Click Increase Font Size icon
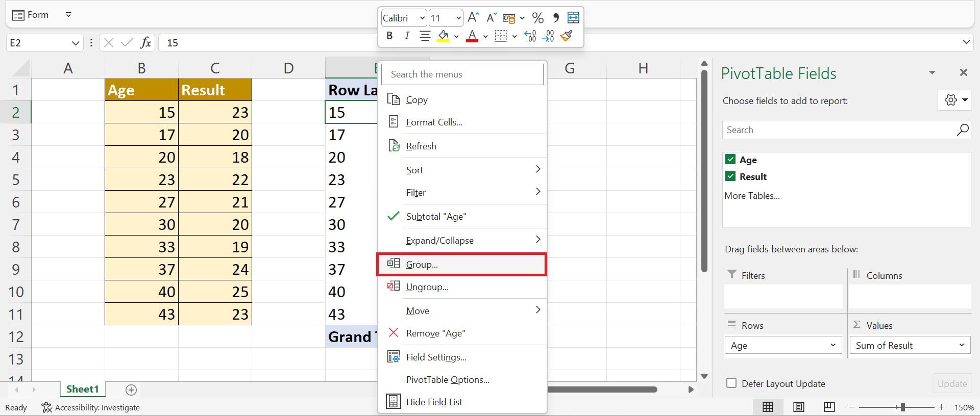This screenshot has height=416, width=980. (x=473, y=18)
